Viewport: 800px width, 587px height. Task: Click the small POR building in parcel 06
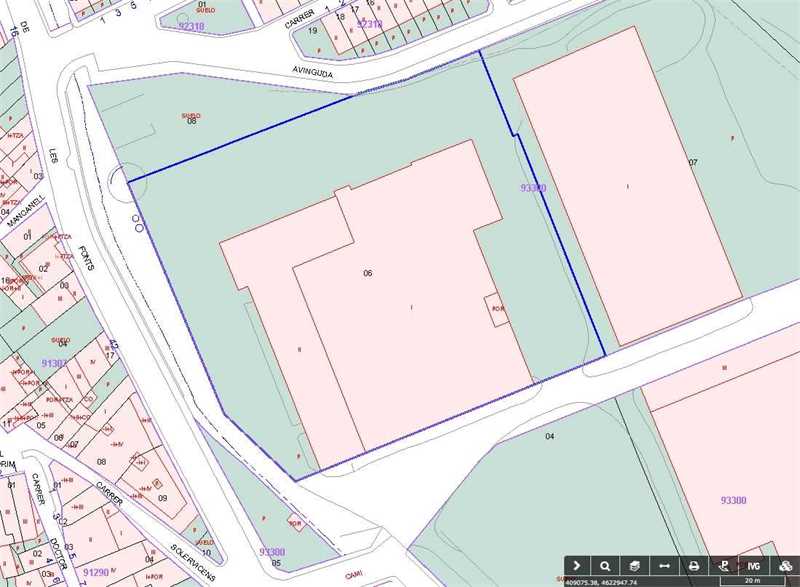(497, 309)
